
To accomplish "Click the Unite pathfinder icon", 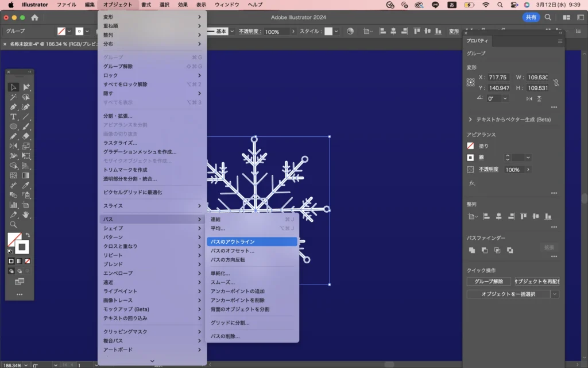I will pyautogui.click(x=472, y=250).
